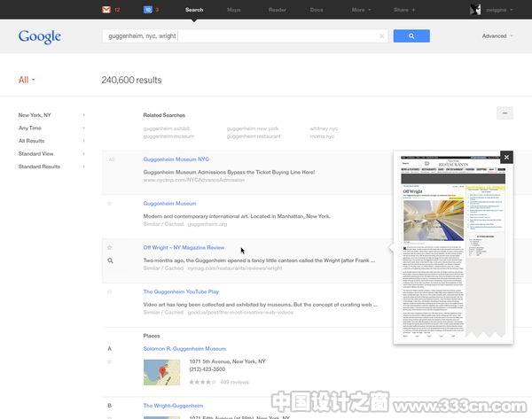
Task: Click phone number (212) 423-3500
Action: coord(207,369)
